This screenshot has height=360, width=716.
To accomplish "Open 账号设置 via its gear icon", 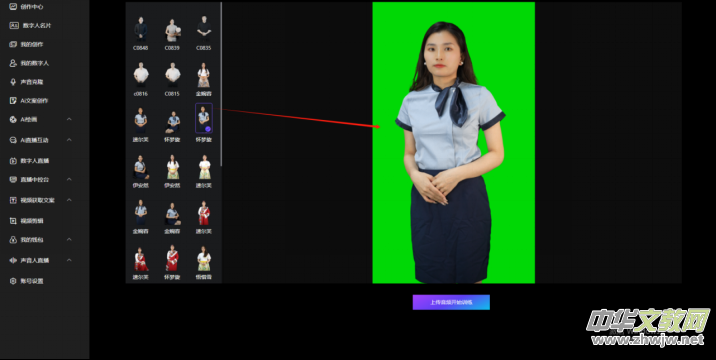I will tap(13, 281).
